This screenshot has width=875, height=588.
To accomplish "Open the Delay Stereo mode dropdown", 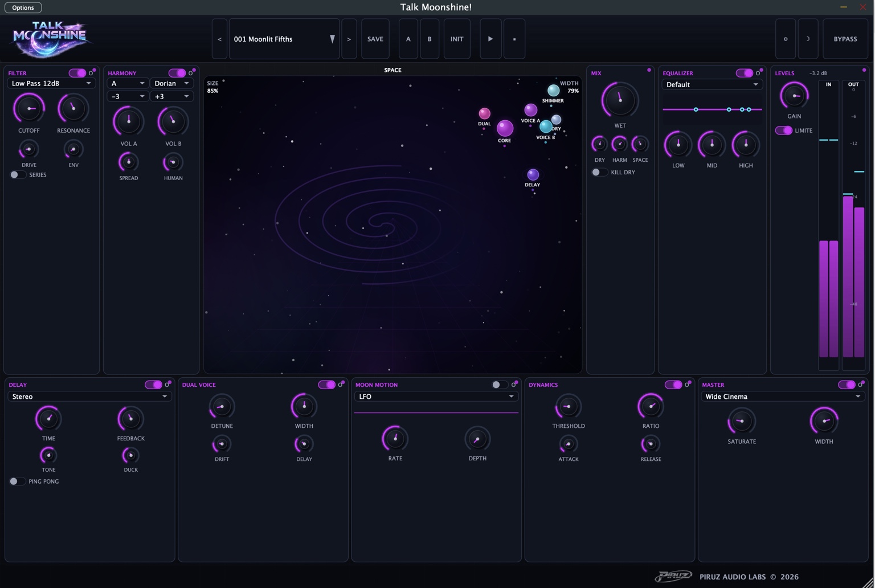I will point(89,397).
